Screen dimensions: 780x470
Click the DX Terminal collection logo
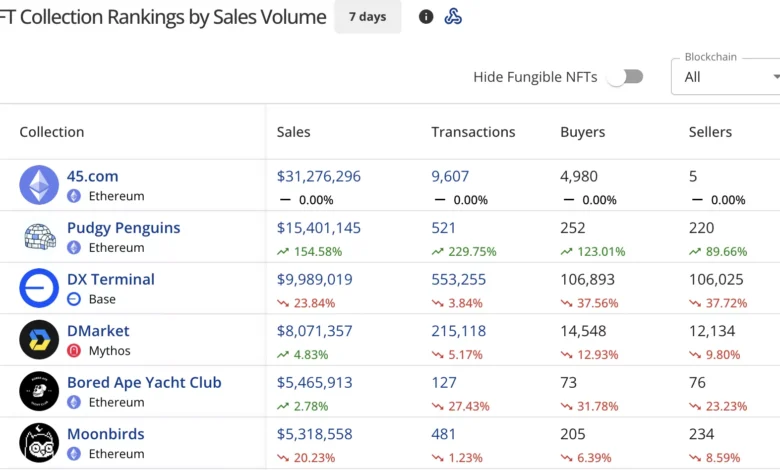pos(39,288)
